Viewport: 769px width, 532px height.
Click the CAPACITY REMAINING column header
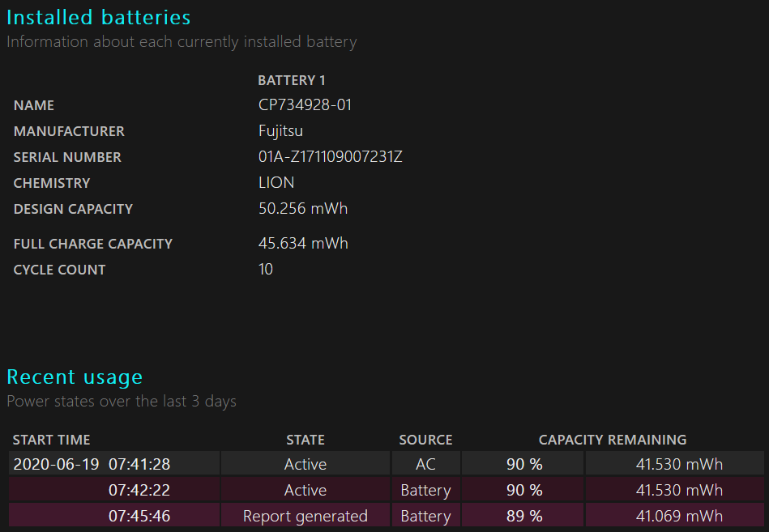tap(613, 440)
